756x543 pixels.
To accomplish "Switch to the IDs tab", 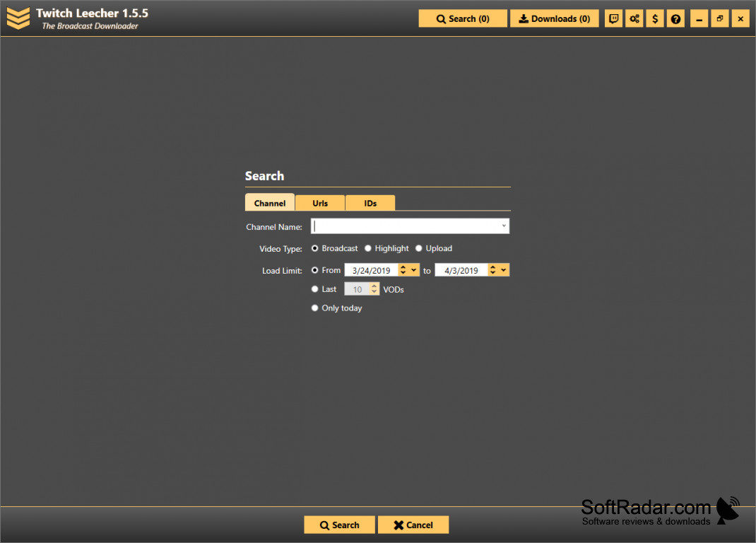I will pos(370,203).
